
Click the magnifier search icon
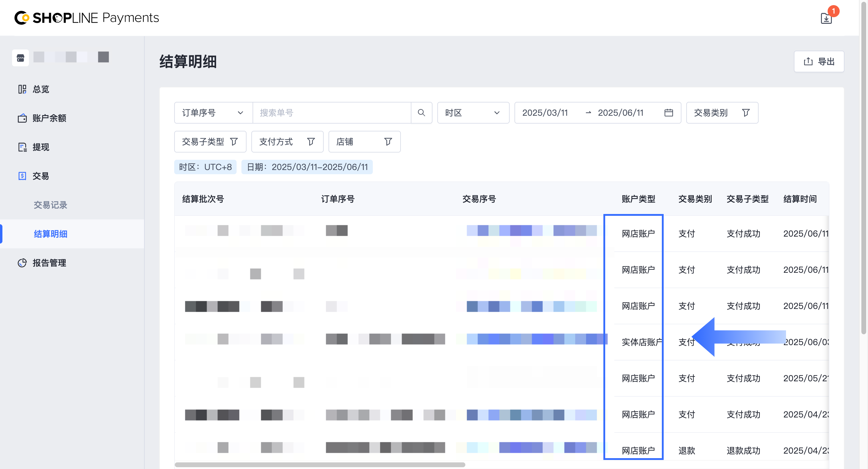[x=422, y=113]
